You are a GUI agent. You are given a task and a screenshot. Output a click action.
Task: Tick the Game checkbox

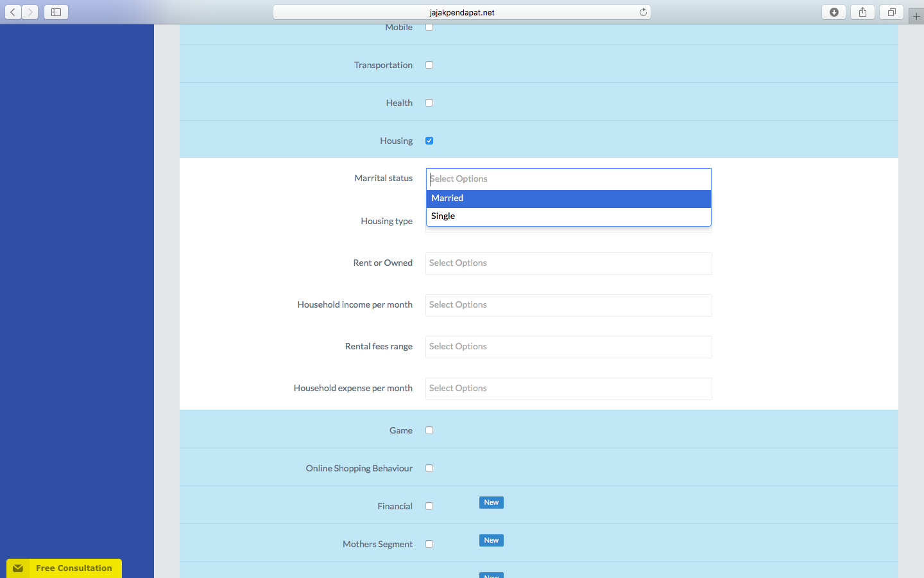[x=429, y=430]
